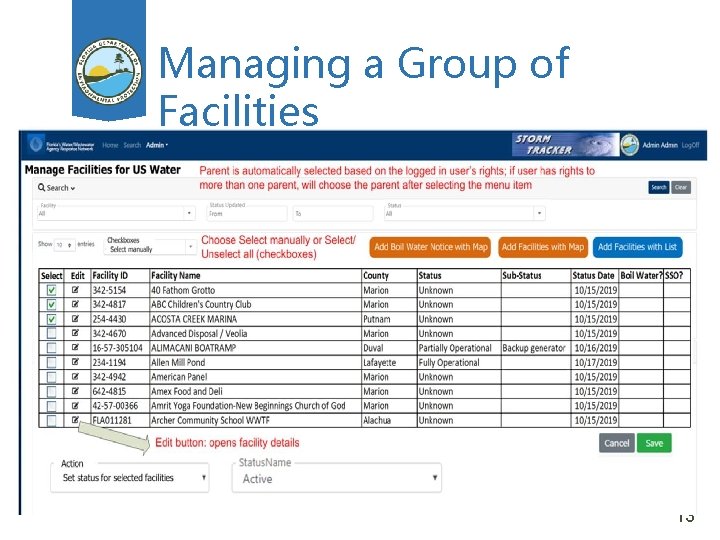Click the magnifier Search icon in filter panel
Image resolution: width=720 pixels, height=540 pixels.
(x=41, y=187)
